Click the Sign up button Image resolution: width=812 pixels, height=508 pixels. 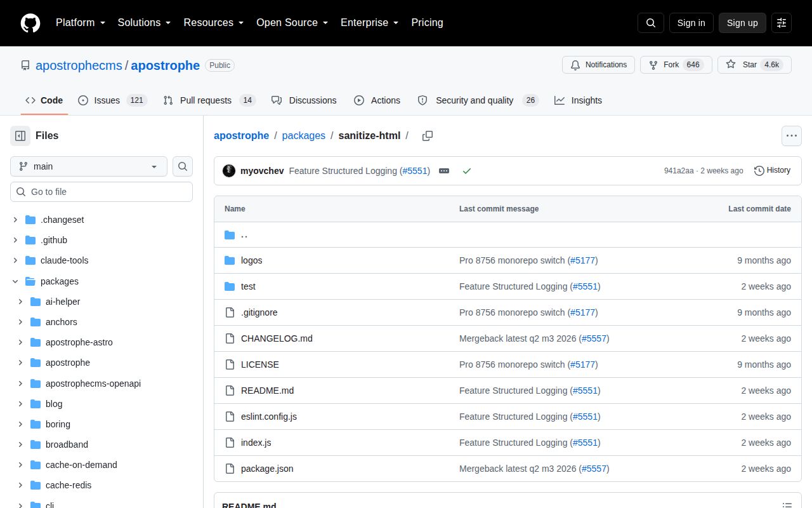point(742,23)
